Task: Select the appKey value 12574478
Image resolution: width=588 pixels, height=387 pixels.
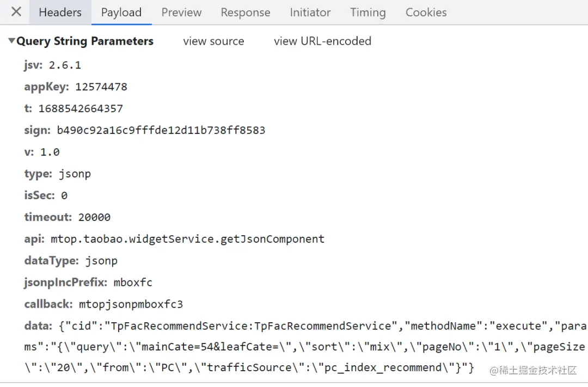Action: [x=101, y=87]
